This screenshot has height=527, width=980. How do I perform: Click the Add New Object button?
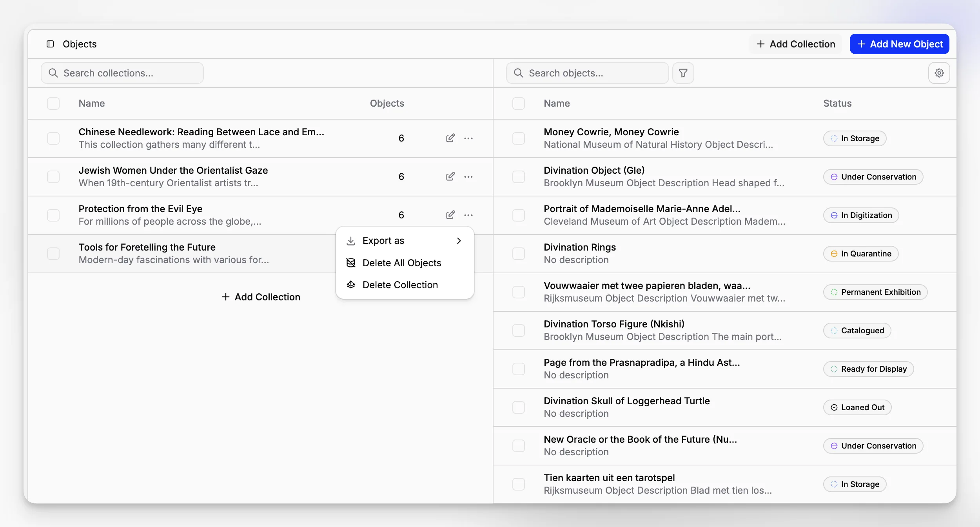(x=899, y=44)
